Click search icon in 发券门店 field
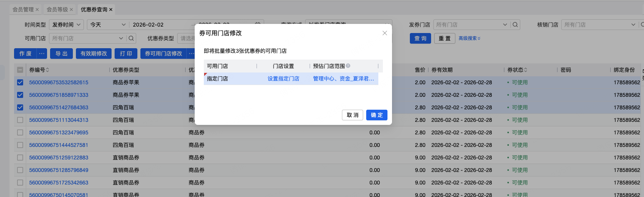This screenshot has width=644, height=197. click(x=515, y=25)
